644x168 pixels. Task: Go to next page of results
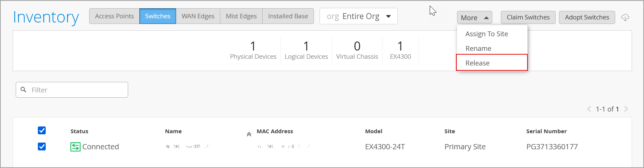click(626, 109)
